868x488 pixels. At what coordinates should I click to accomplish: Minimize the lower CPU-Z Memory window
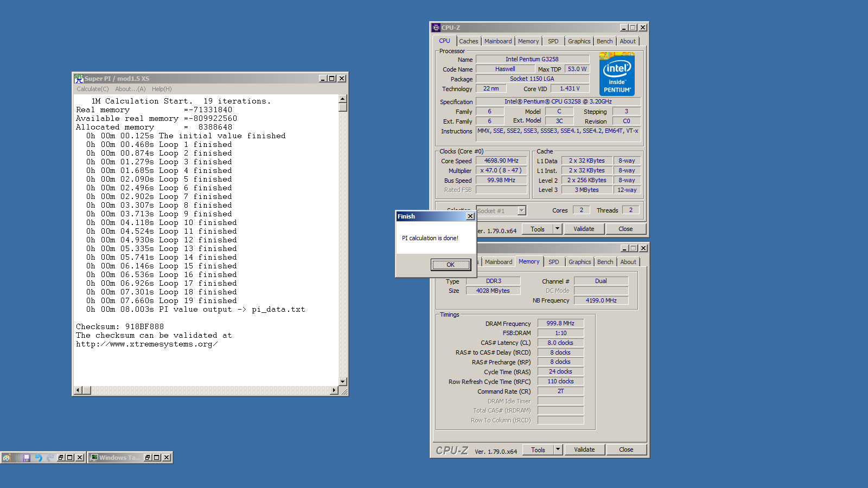click(624, 248)
